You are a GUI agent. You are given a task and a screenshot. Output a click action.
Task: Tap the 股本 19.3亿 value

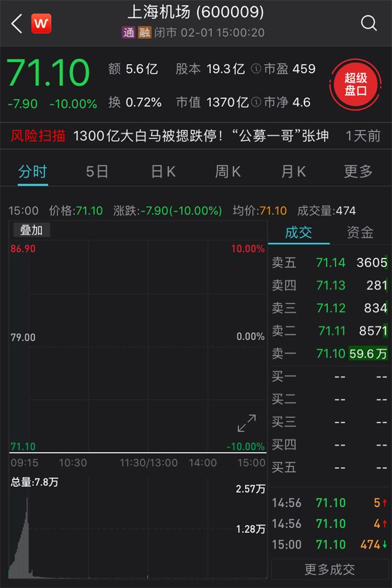click(210, 69)
